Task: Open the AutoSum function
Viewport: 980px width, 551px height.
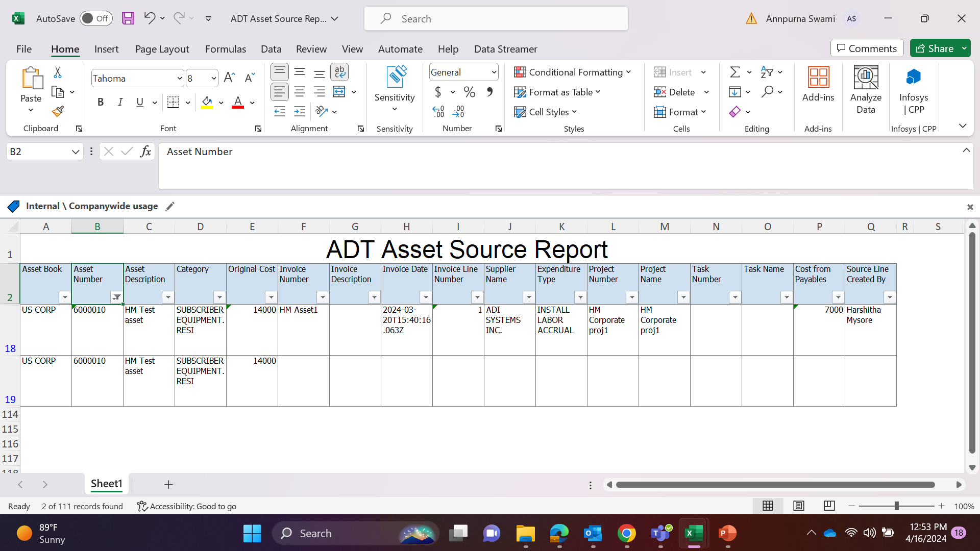Action: tap(736, 71)
